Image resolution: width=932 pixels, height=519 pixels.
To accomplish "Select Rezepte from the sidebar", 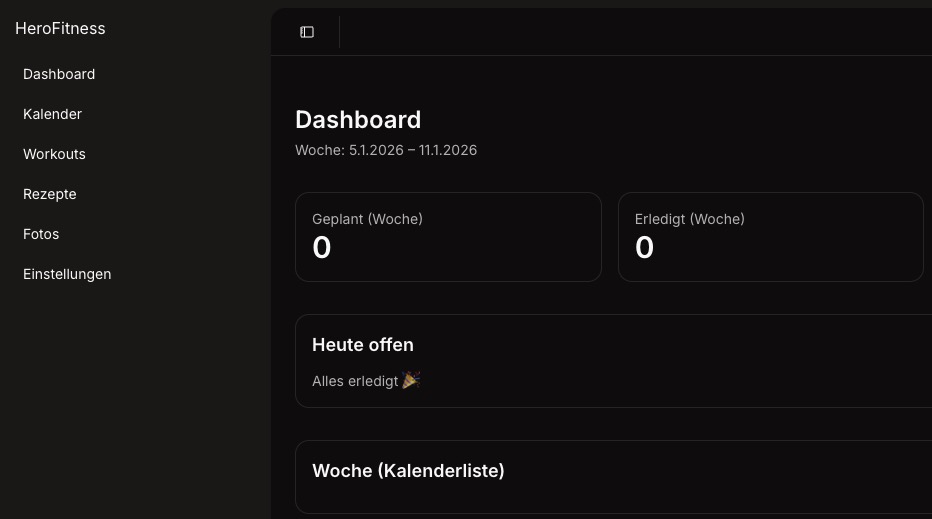I will (50, 194).
